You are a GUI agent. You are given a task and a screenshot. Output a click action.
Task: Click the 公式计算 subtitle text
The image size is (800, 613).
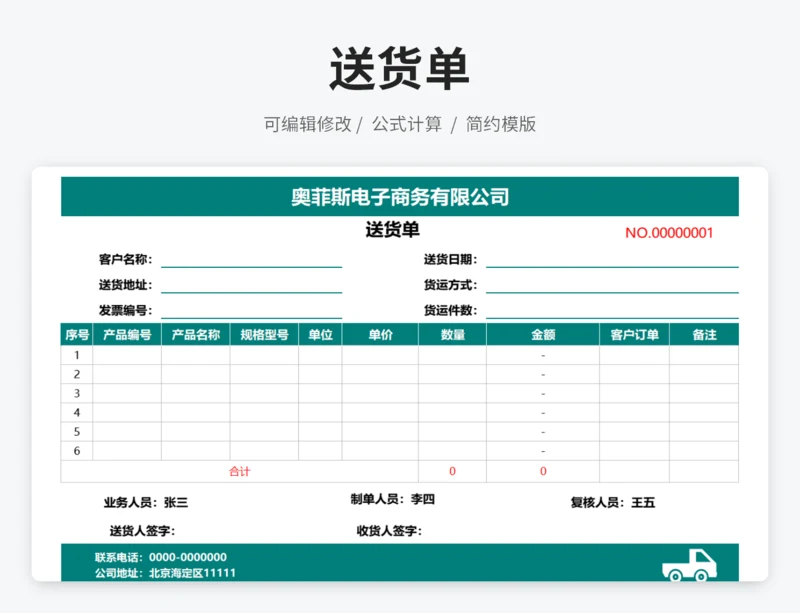click(x=407, y=124)
